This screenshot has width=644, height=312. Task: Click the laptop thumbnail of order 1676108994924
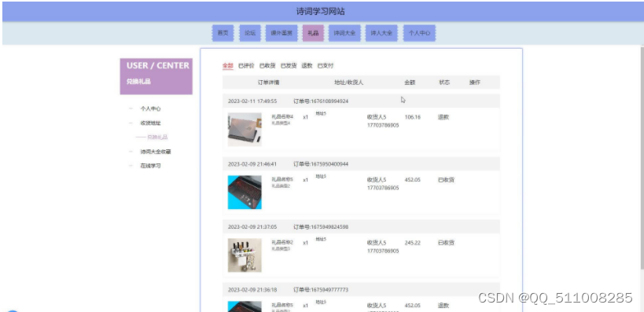pyautogui.click(x=245, y=130)
